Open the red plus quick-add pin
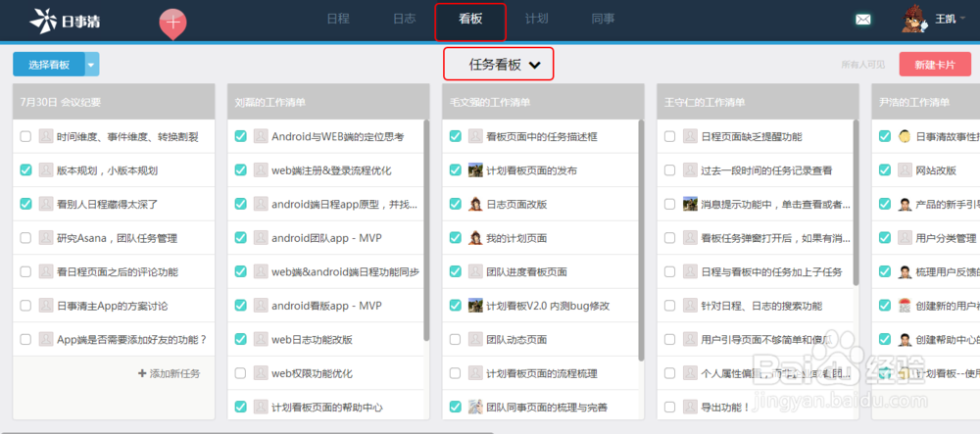This screenshot has width=980, height=434. pyautogui.click(x=173, y=24)
